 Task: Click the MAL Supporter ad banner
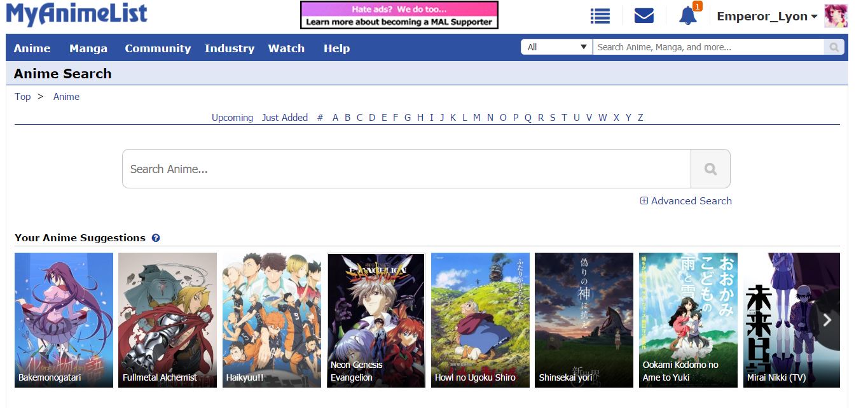click(399, 15)
